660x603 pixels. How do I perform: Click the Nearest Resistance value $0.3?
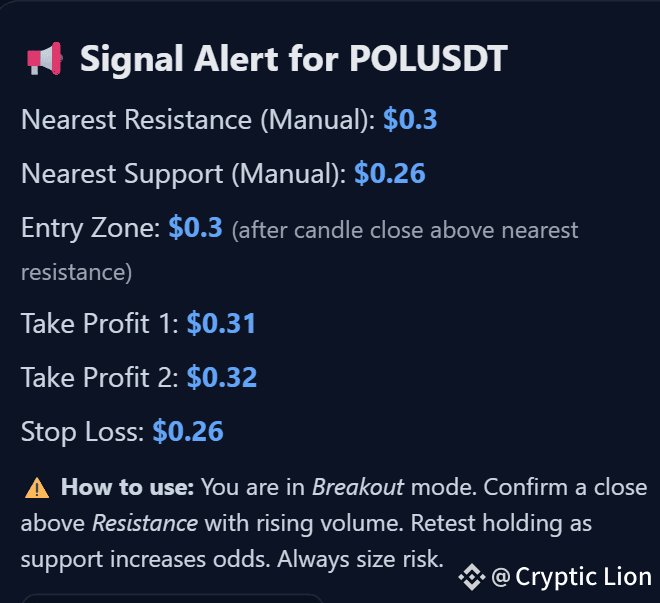[410, 119]
